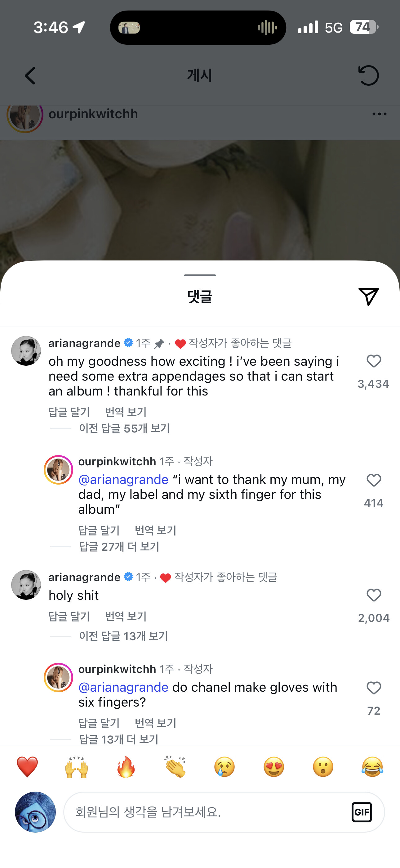The height and width of the screenshot is (868, 400).
Task: Tap the back arrow icon
Action: click(30, 75)
